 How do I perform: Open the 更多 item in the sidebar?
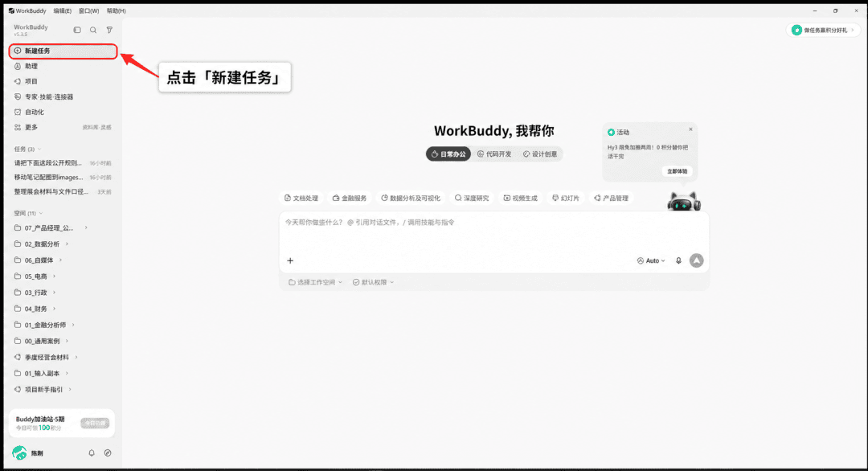pyautogui.click(x=31, y=127)
